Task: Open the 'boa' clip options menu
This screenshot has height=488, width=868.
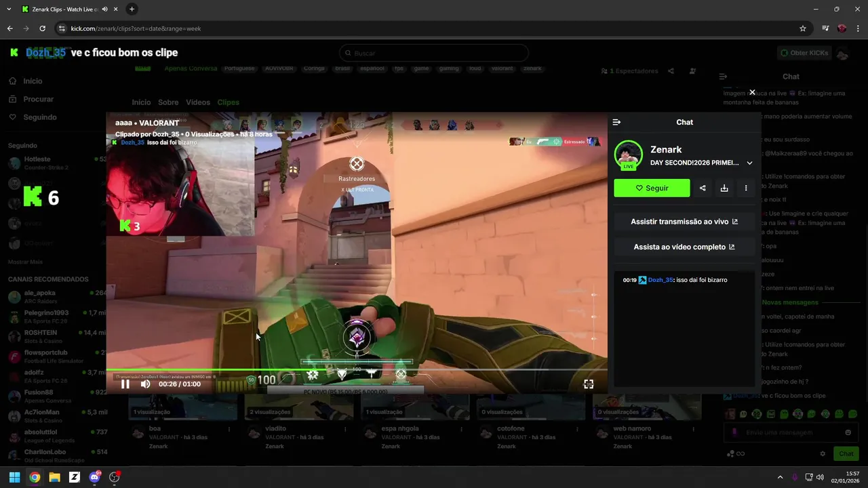Action: pos(229,429)
